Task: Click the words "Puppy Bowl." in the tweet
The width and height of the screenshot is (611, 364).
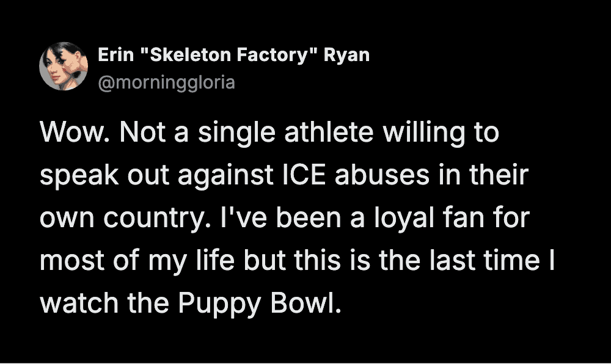Action: click(x=257, y=302)
